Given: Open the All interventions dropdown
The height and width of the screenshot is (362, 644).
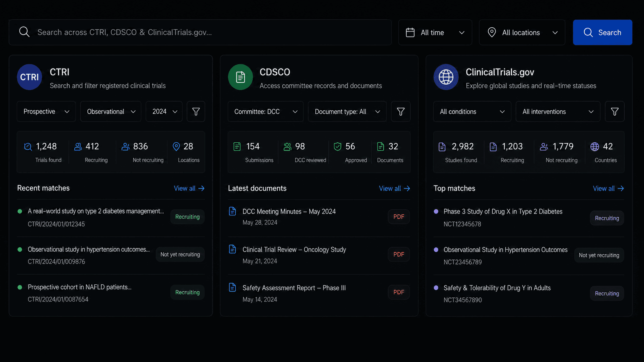Looking at the screenshot, I should coord(558,112).
